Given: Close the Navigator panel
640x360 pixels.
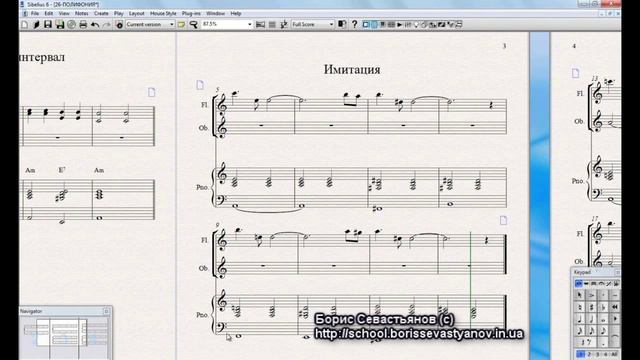Looking at the screenshot, I should [x=107, y=311].
